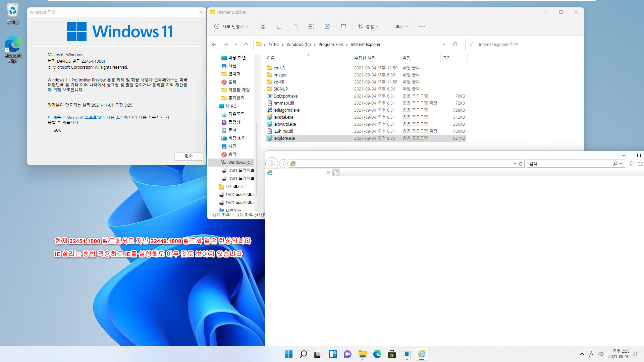This screenshot has width=644, height=362.
Task: Click the Windows (C:) breadcrumb segment
Action: coord(299,44)
